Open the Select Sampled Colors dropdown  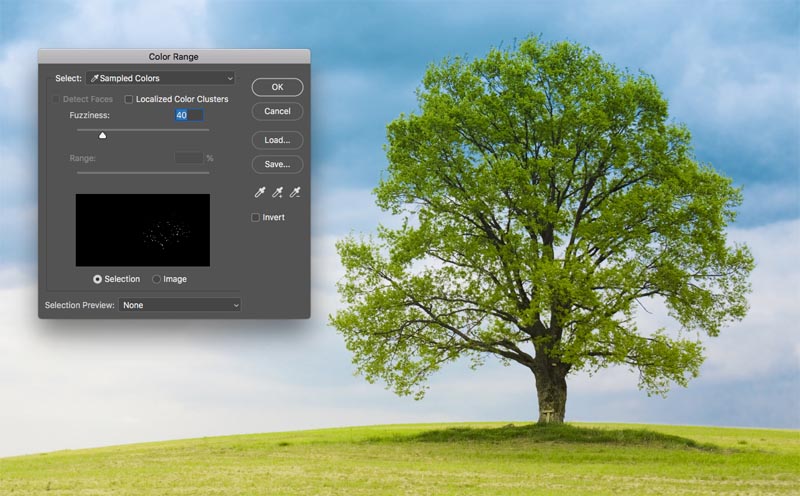[160, 78]
